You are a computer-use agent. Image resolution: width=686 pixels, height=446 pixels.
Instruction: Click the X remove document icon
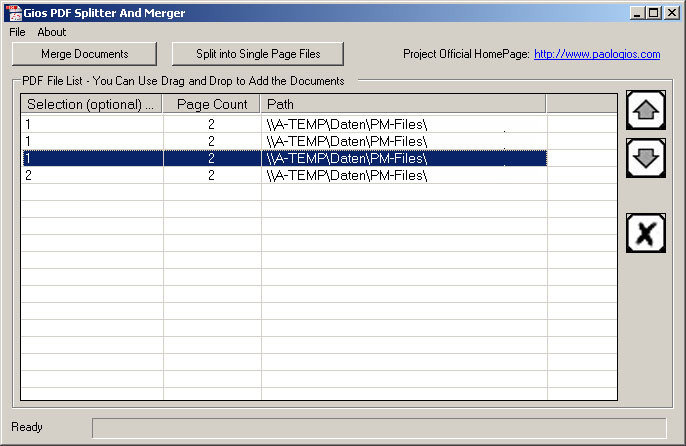click(x=646, y=233)
